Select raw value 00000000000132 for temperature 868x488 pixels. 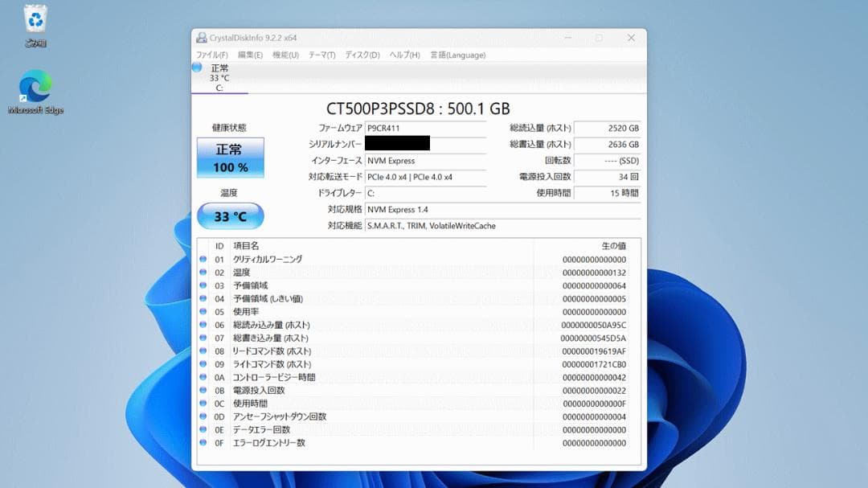(594, 273)
